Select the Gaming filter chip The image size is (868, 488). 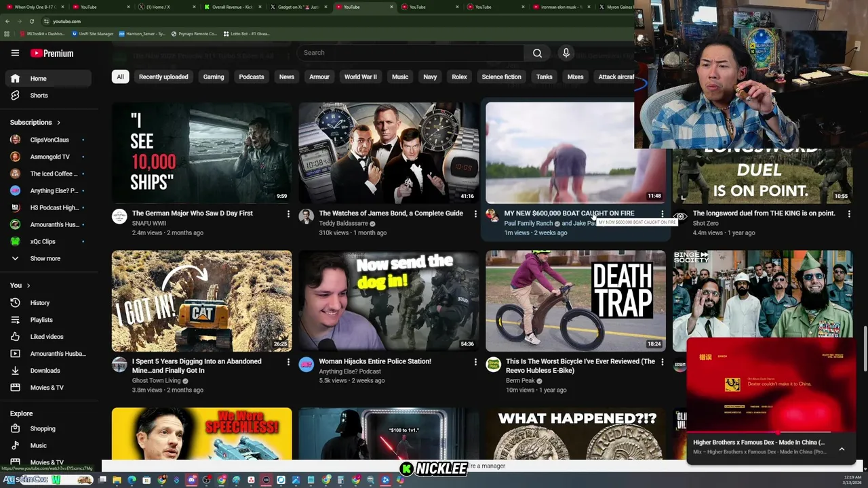(x=214, y=77)
